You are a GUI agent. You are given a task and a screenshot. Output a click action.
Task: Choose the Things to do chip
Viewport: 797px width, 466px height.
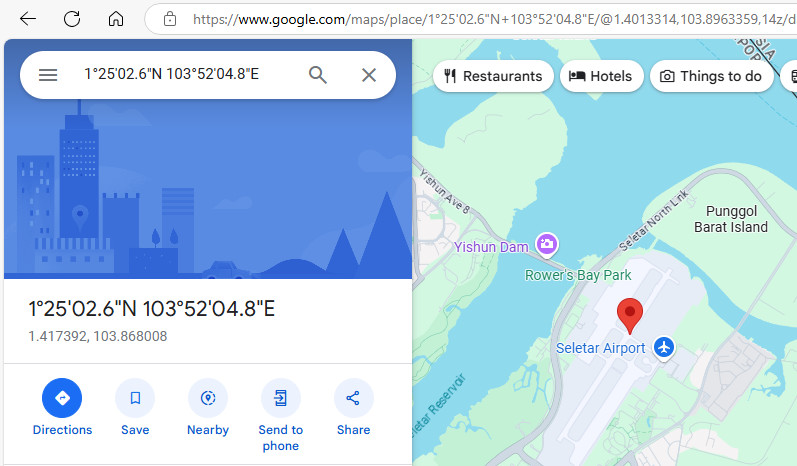click(x=711, y=76)
